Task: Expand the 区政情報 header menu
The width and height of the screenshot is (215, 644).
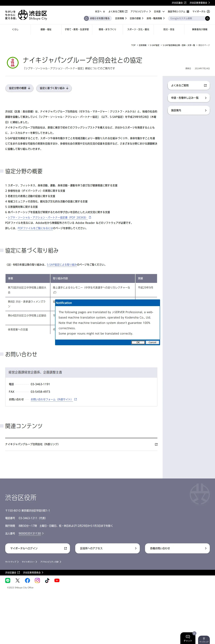Action: (x=121, y=19)
